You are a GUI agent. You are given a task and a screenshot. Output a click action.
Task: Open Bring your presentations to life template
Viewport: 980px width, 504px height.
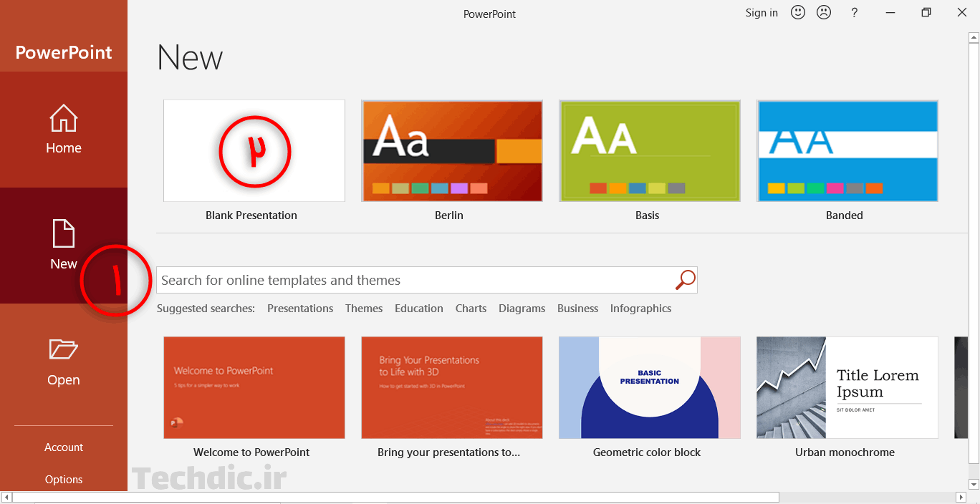[x=452, y=387]
